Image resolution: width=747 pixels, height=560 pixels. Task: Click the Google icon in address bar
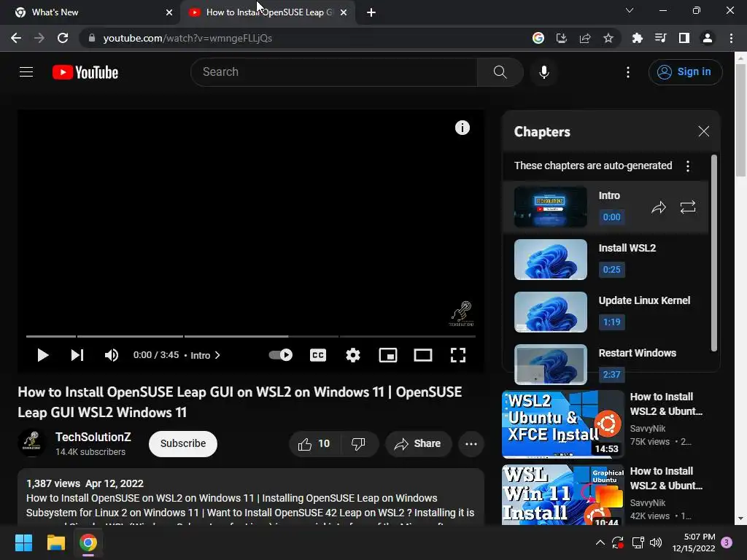pyautogui.click(x=538, y=38)
